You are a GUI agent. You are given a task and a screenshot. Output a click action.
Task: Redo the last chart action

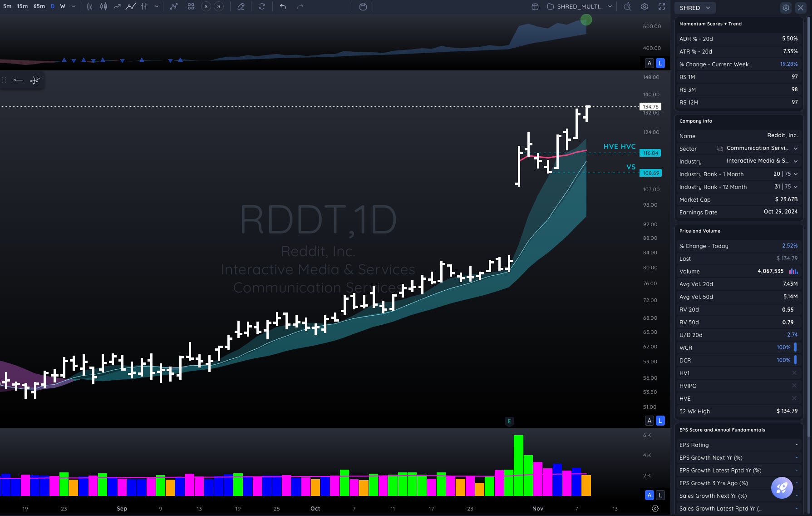pyautogui.click(x=300, y=6)
